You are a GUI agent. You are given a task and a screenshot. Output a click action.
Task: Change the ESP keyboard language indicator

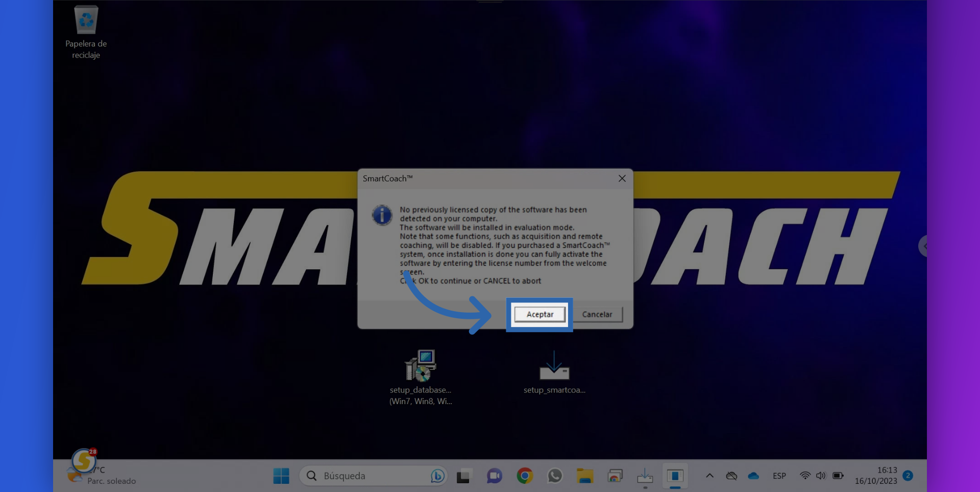click(779, 476)
